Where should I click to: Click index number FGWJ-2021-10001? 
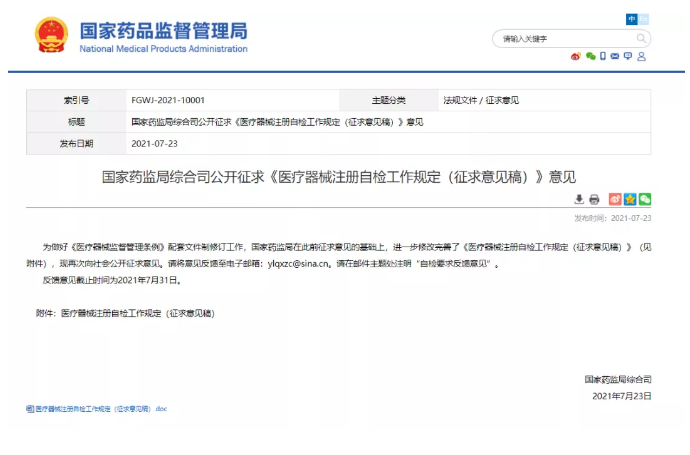168,100
